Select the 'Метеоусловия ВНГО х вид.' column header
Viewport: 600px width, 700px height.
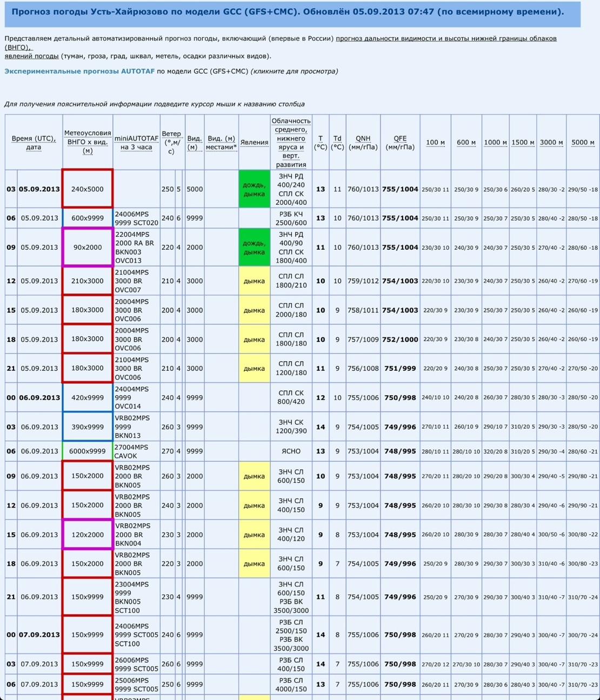coord(88,142)
